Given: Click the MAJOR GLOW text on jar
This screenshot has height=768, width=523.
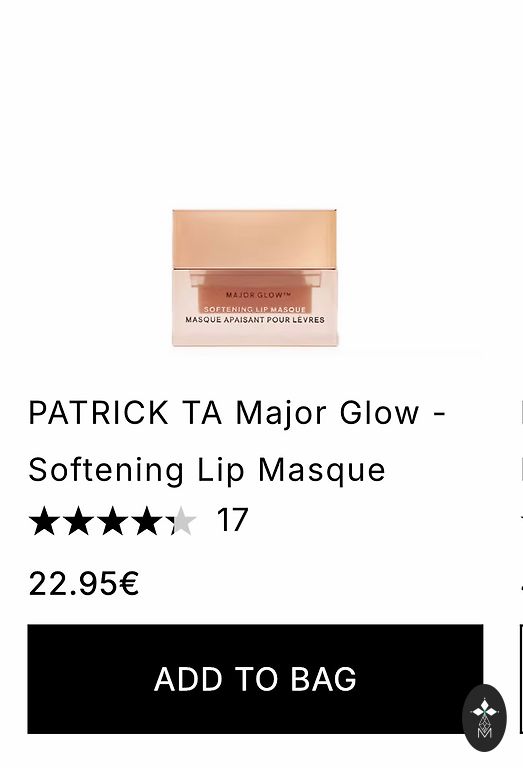Looking at the screenshot, I should pos(259,295).
